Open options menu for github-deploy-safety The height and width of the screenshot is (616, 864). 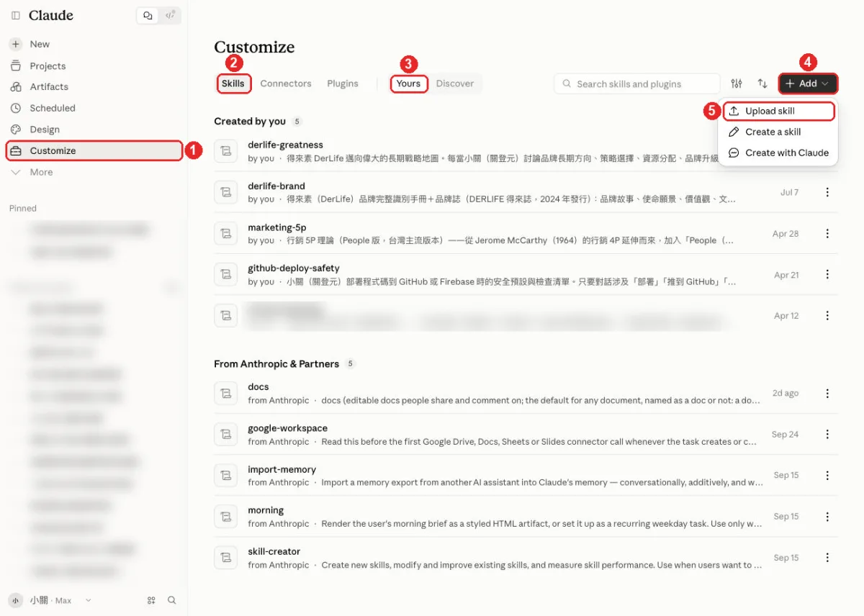pyautogui.click(x=827, y=274)
